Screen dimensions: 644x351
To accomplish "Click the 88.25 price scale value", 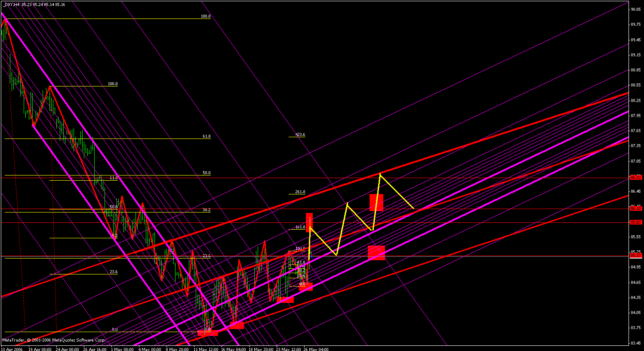I will [636, 100].
